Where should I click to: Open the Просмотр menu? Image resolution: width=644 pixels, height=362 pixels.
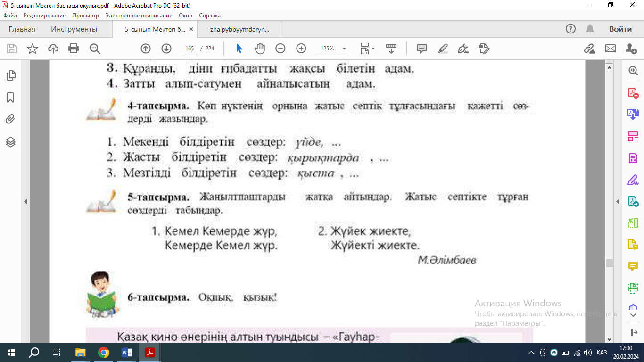click(x=85, y=16)
